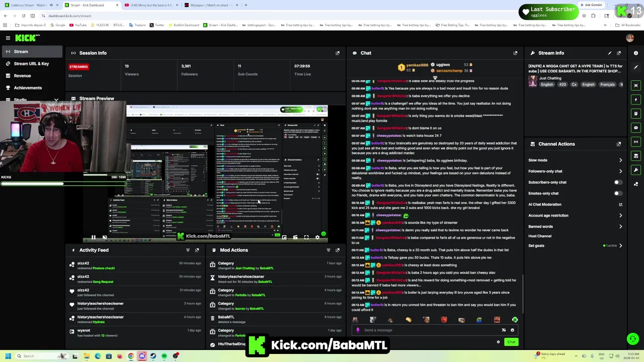Toggle Stream info wrench widget icon
The height and width of the screenshot is (362, 644).
636,170
